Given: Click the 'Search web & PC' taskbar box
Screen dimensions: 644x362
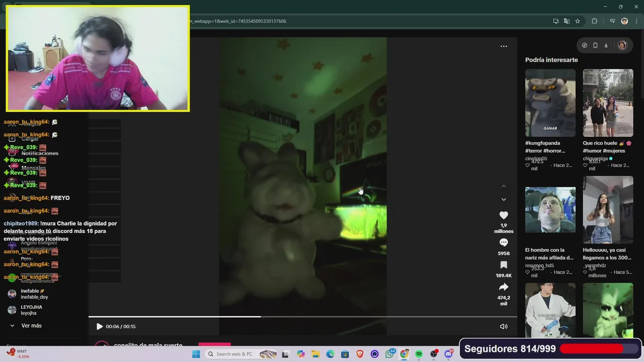Looking at the screenshot, I should [243, 354].
